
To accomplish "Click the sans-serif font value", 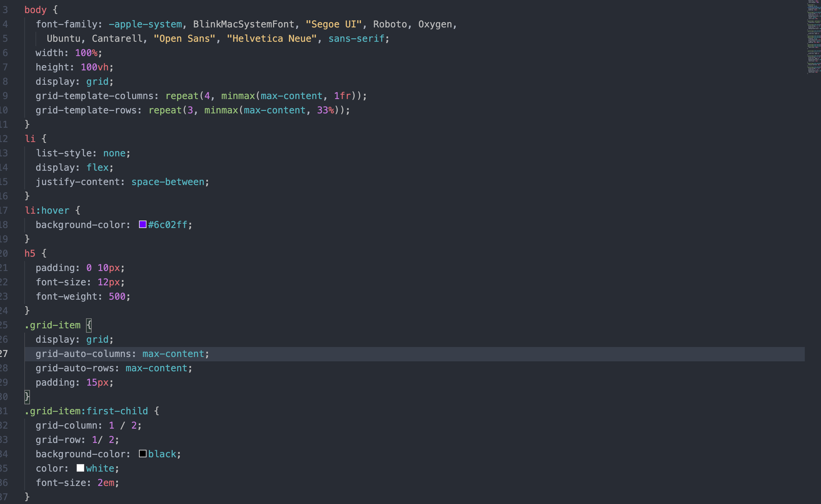I will coord(357,39).
